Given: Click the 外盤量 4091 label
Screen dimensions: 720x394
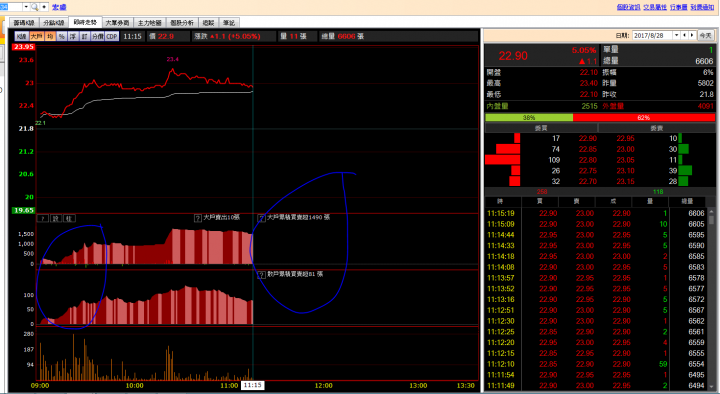Looking at the screenshot, I should click(x=658, y=106).
